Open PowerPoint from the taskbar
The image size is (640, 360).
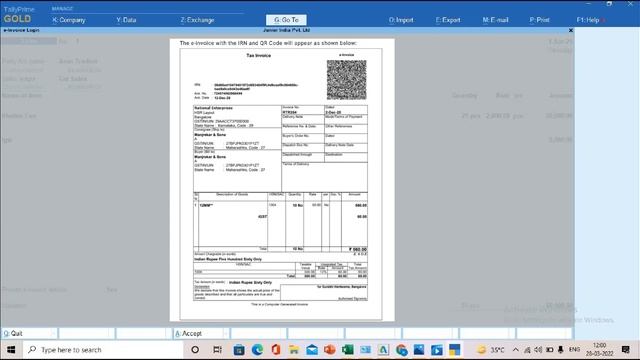click(330, 350)
